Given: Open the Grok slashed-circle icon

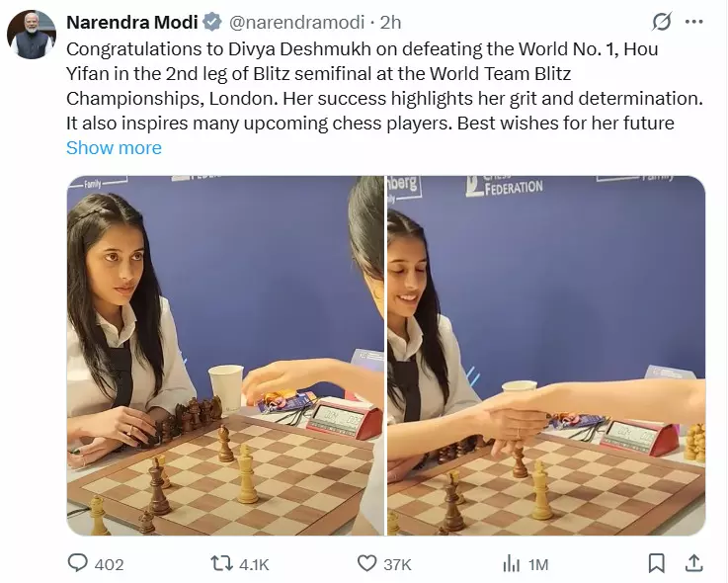Looking at the screenshot, I should click(x=662, y=22).
